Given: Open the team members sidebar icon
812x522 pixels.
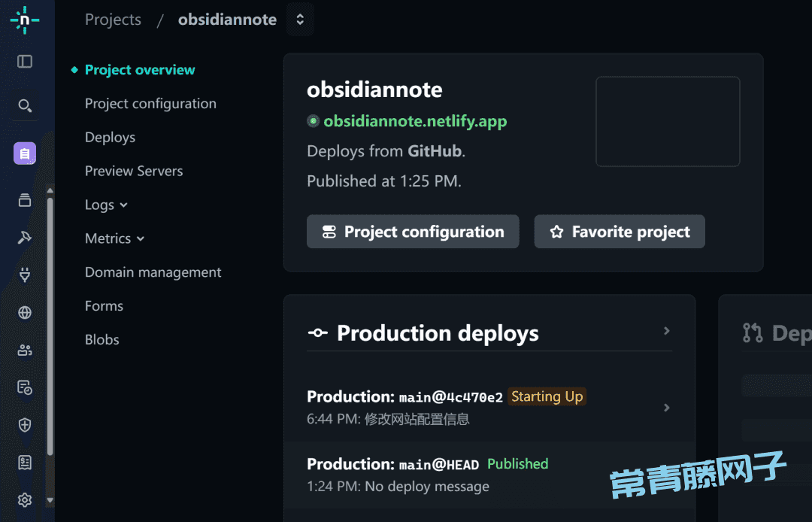Looking at the screenshot, I should [24, 350].
